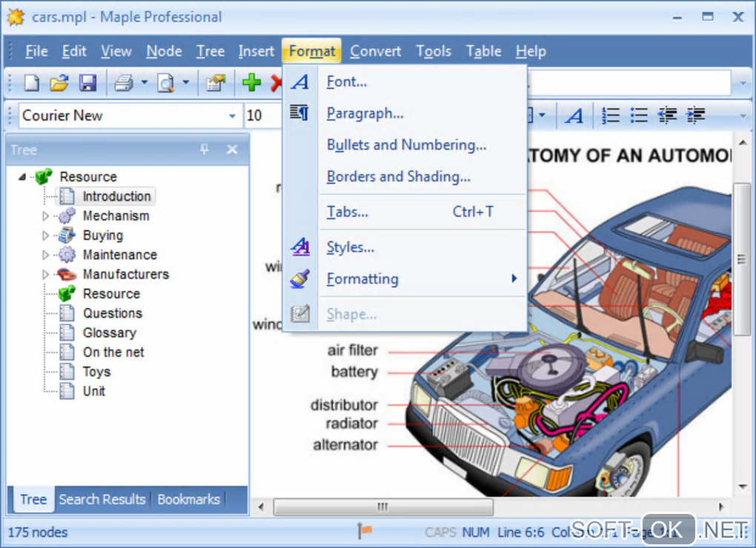Open the Help menu

[531, 51]
